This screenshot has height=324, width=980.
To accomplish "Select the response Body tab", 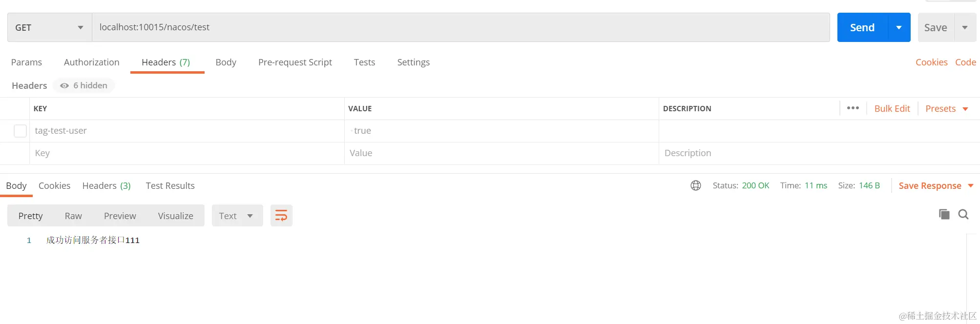I will point(16,185).
